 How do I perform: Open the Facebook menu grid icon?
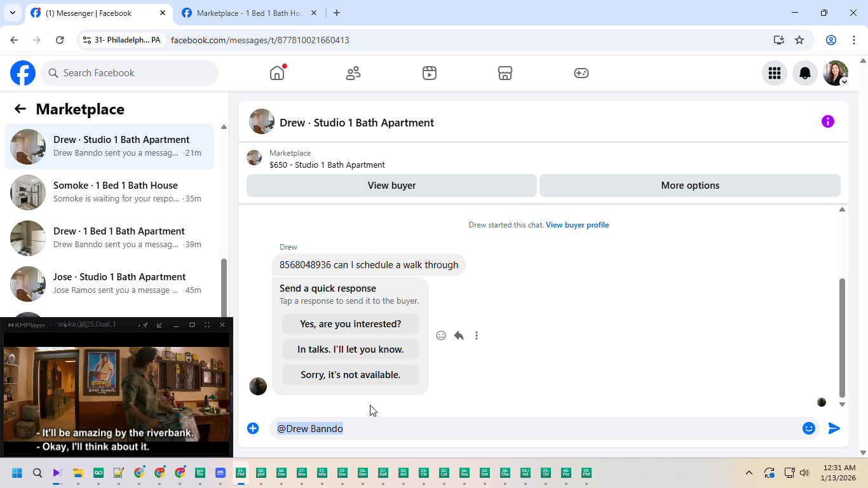click(x=775, y=73)
